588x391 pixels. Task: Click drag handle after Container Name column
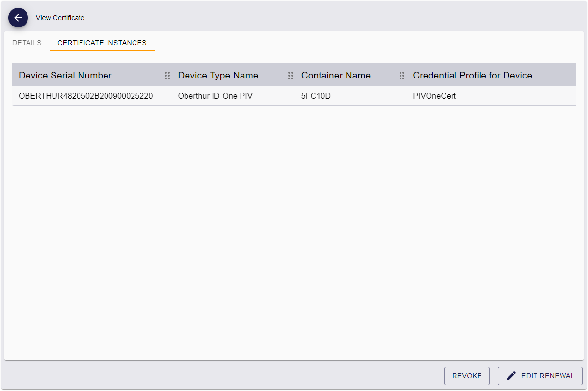(402, 76)
